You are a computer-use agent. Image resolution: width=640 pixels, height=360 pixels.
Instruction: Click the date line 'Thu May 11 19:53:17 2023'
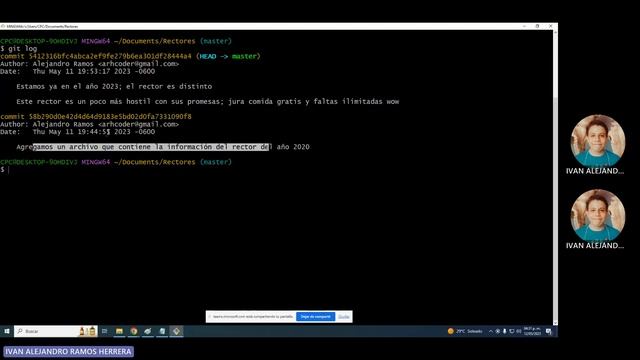[78, 71]
